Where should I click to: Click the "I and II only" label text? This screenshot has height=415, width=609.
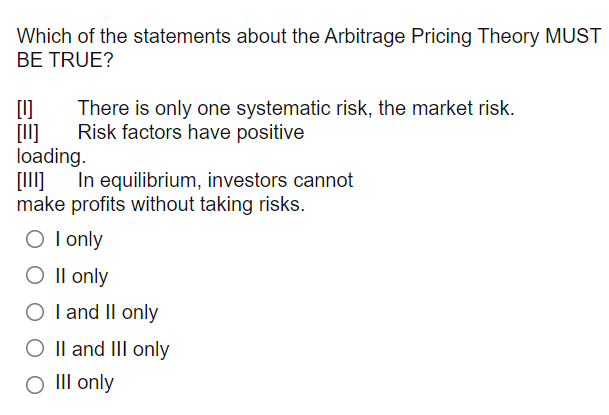coord(107,312)
